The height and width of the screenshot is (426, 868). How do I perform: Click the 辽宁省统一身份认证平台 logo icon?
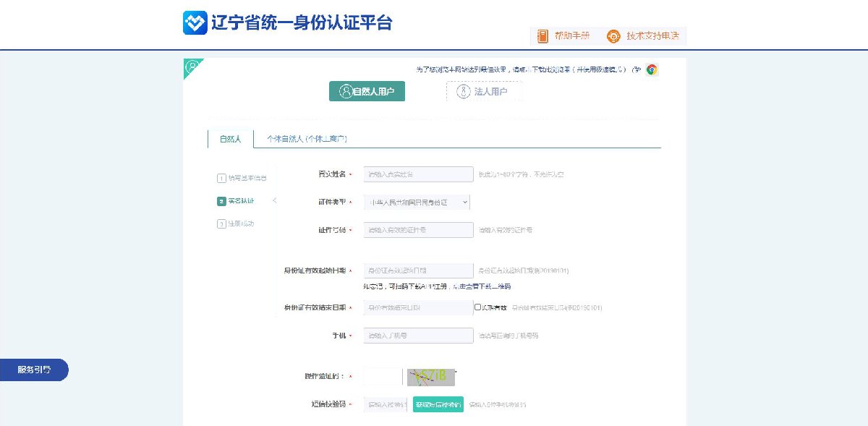click(x=195, y=22)
